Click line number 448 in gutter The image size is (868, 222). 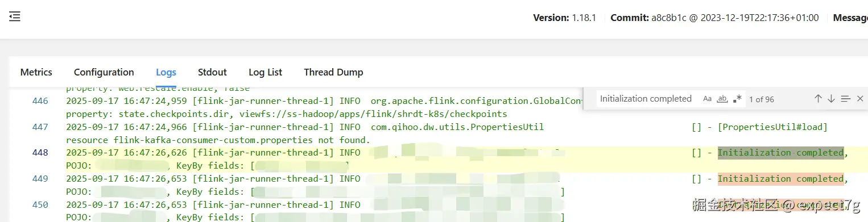click(40, 153)
